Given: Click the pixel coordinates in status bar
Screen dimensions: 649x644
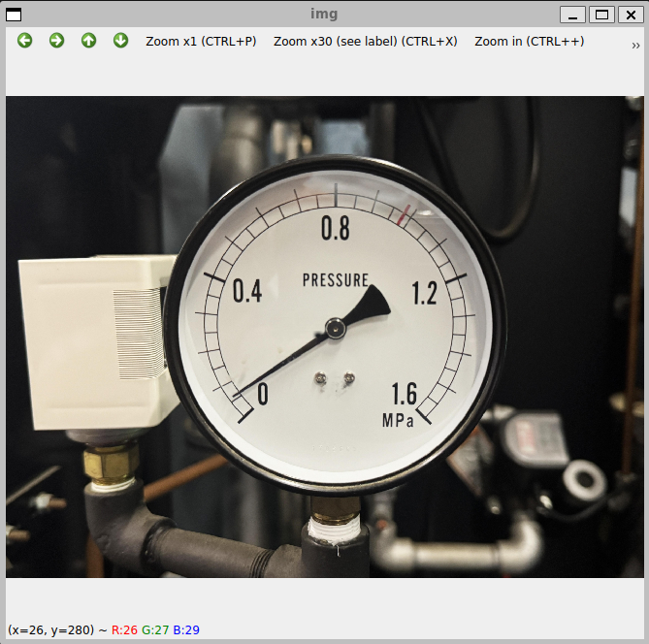Looking at the screenshot, I should tap(50, 630).
